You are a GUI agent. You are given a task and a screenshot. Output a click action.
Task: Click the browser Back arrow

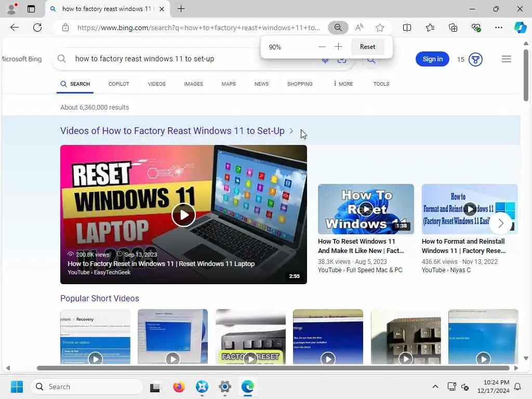15,28
